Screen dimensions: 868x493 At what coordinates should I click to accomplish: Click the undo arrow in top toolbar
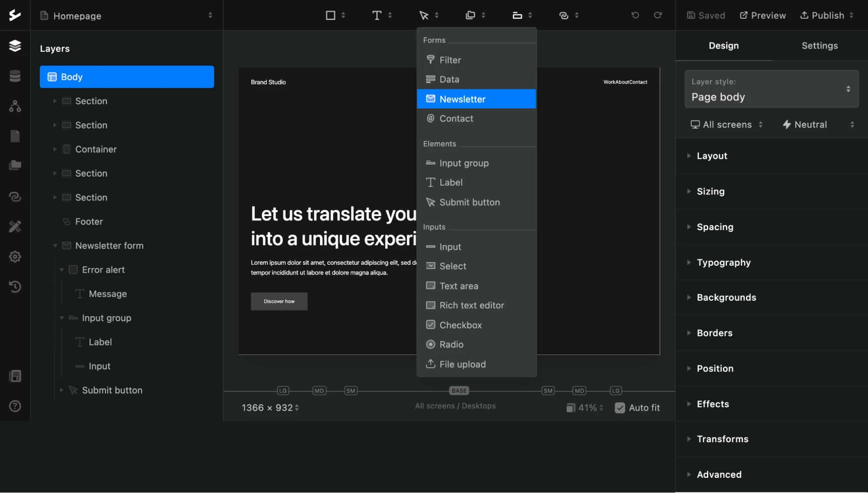click(635, 15)
